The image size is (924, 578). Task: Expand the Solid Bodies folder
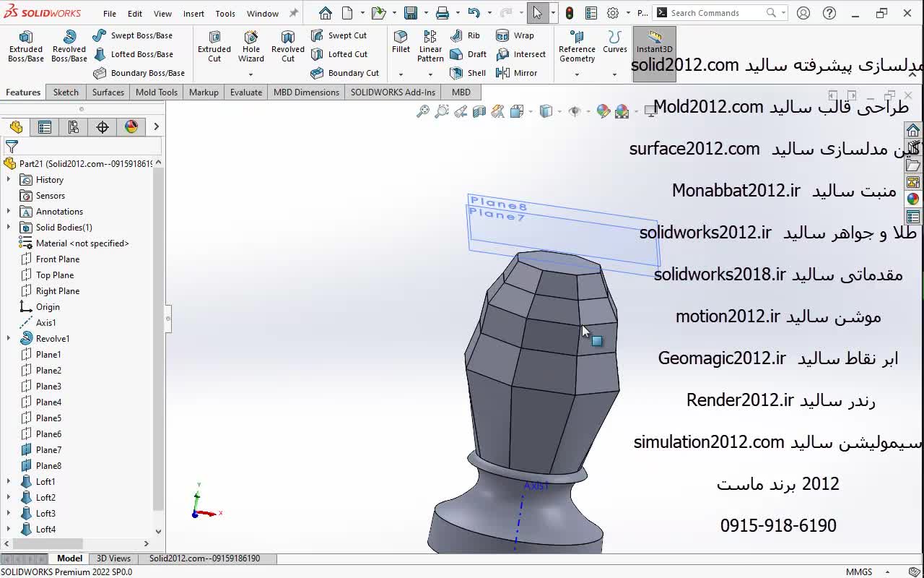[9, 228]
